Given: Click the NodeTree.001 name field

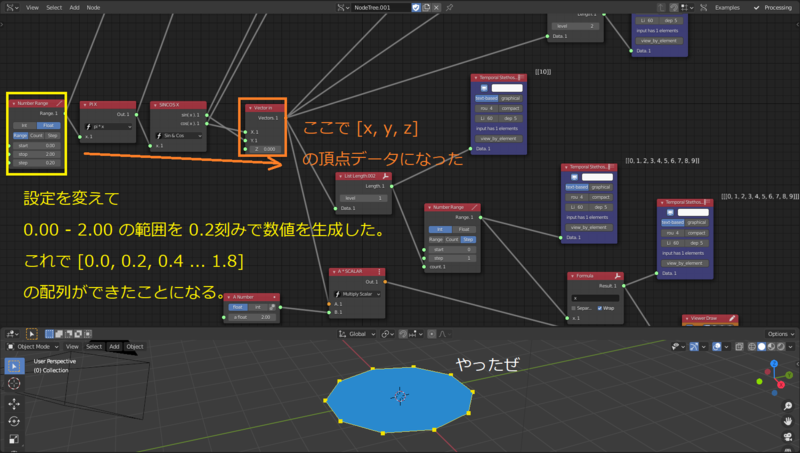Looking at the screenshot, I should (381, 8).
